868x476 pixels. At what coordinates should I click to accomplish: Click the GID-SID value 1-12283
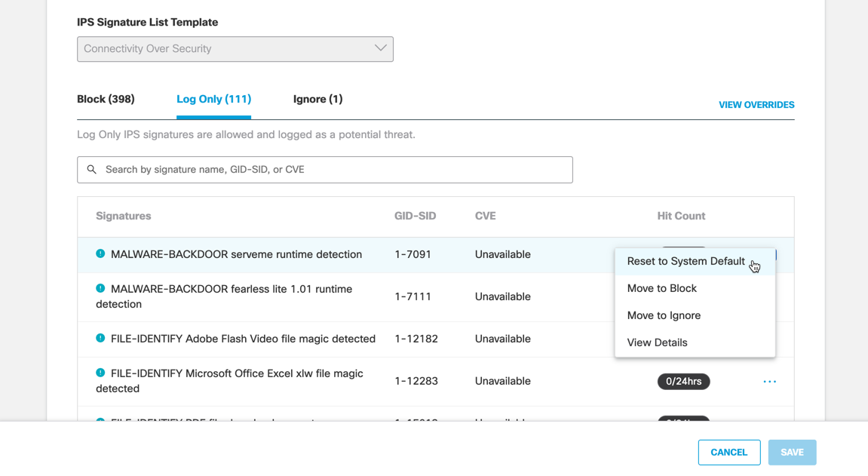coord(416,381)
